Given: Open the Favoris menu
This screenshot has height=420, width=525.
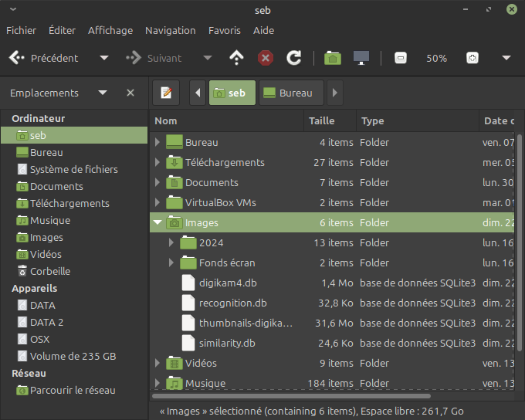Looking at the screenshot, I should click(224, 30).
